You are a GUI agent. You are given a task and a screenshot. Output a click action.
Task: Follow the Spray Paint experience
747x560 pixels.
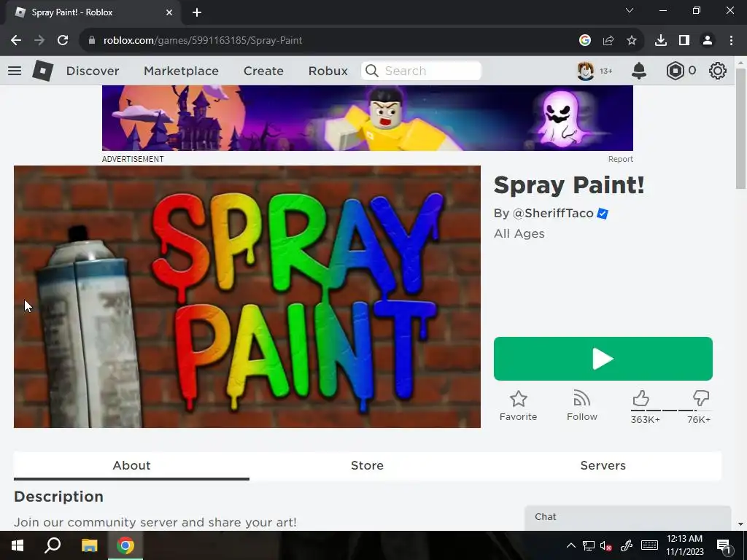(x=581, y=405)
